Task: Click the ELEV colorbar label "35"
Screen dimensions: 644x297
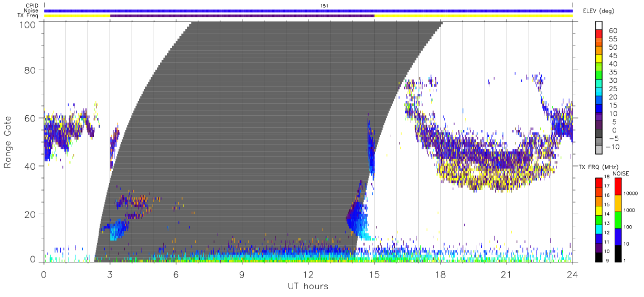Action: coord(613,72)
